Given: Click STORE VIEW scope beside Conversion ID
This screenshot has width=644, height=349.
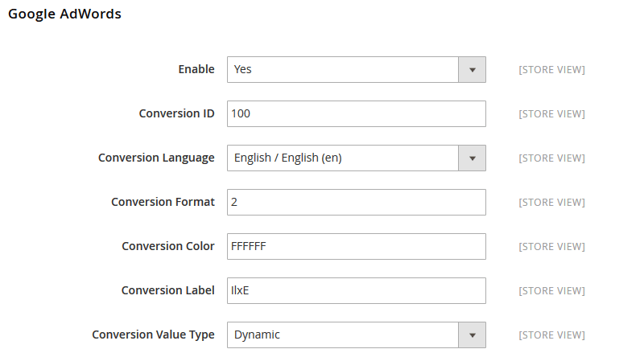Looking at the screenshot, I should [551, 114].
